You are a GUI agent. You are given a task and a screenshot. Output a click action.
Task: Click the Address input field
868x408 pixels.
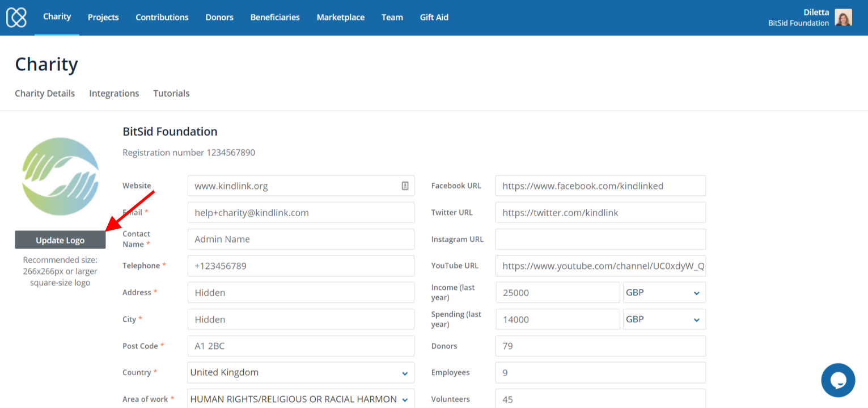click(x=300, y=293)
